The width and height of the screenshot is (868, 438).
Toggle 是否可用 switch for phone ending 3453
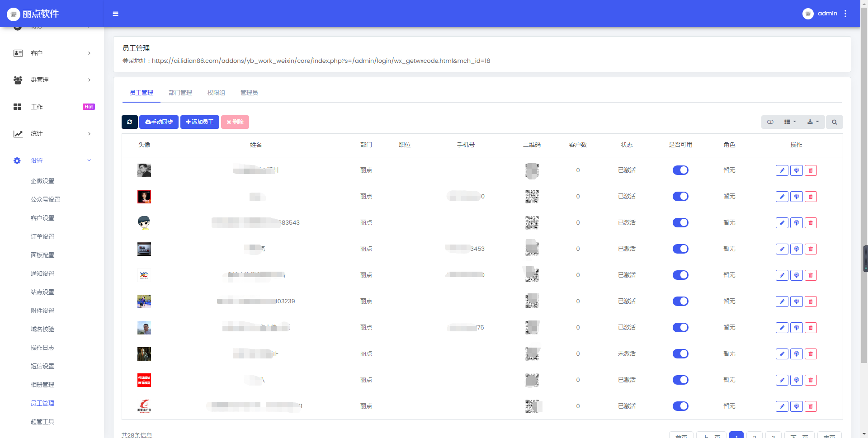pos(680,249)
